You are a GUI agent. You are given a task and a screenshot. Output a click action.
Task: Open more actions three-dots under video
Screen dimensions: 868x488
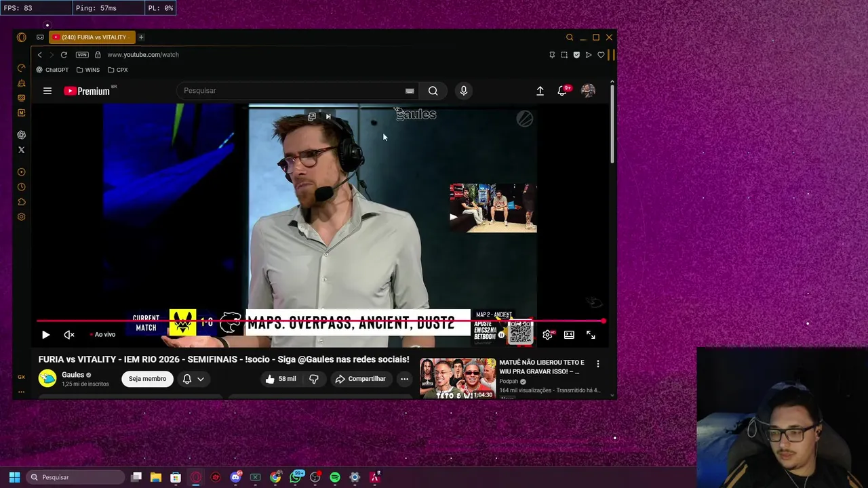coord(404,379)
